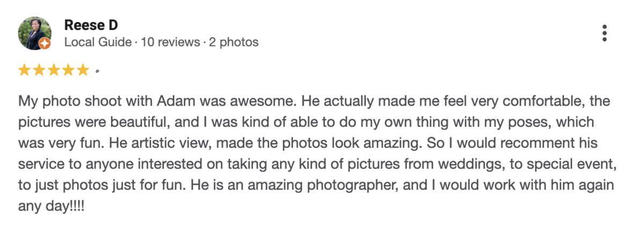Click the second yellow rating star
The height and width of the screenshot is (226, 644).
[x=39, y=70]
